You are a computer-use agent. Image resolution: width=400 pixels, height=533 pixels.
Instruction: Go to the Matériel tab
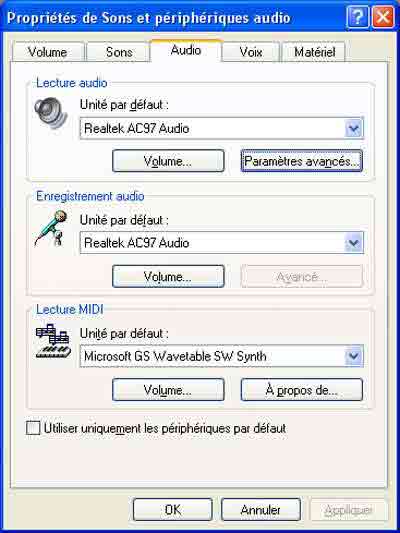tap(314, 52)
